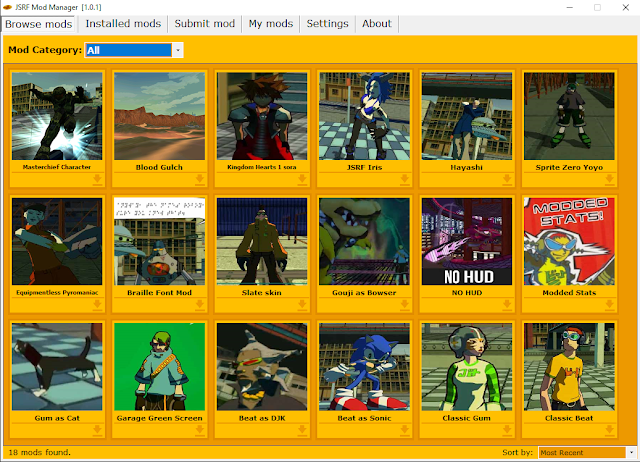640x462 pixels.
Task: Click the Gouji as Bowser title text
Action: [x=364, y=293]
